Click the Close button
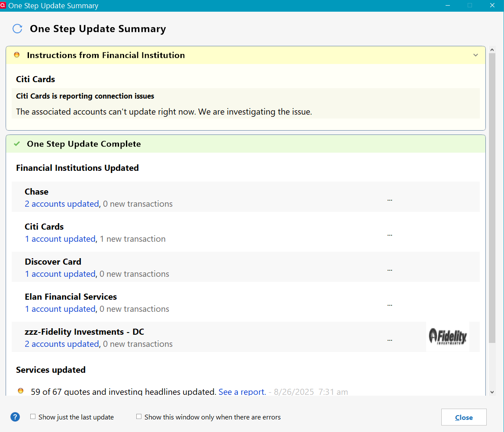Screen dimensions: 504x432 click(x=464, y=417)
